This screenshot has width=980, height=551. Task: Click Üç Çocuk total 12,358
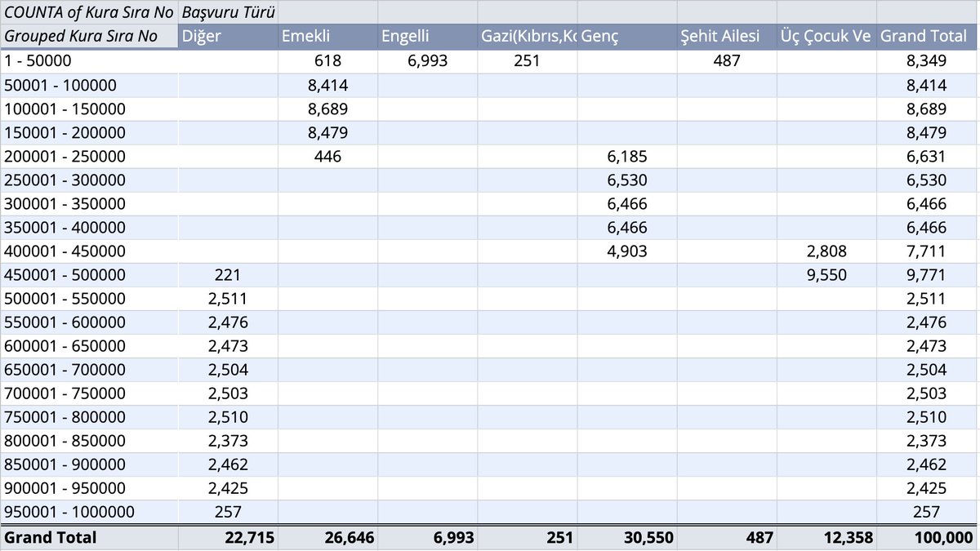[x=826, y=537]
